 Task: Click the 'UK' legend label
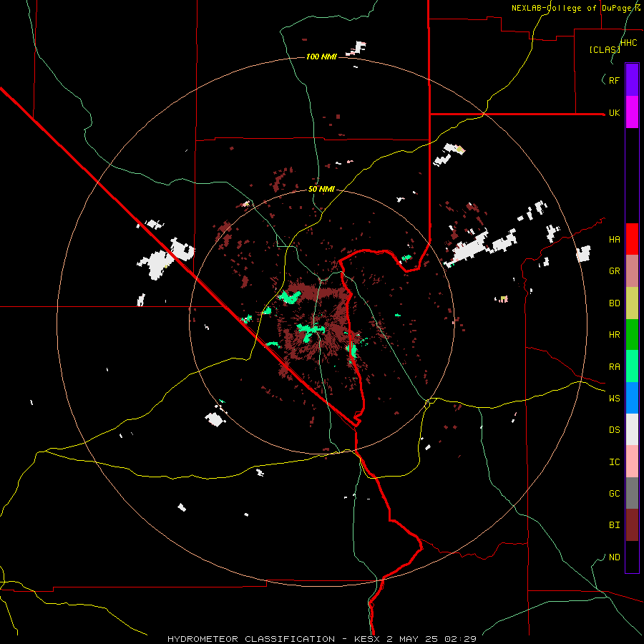click(614, 112)
